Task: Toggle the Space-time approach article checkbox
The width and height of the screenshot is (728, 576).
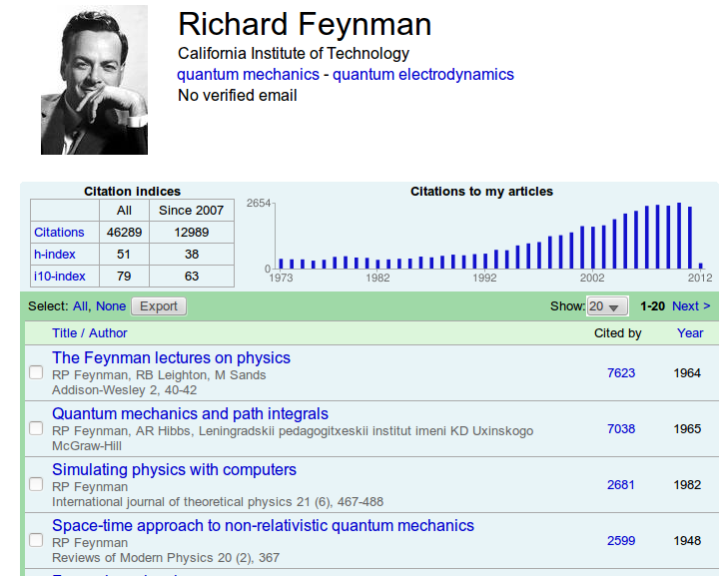Action: tap(36, 540)
